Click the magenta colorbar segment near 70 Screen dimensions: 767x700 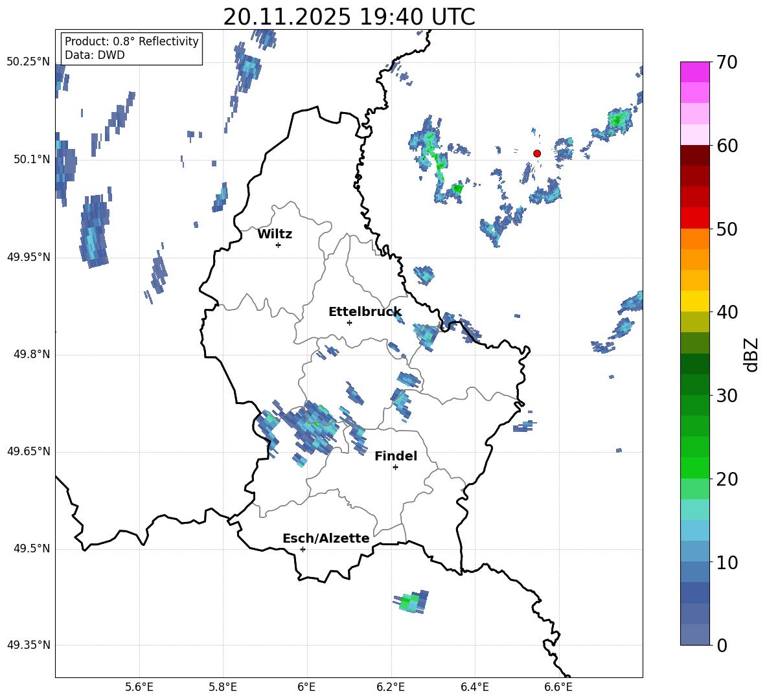coord(694,72)
